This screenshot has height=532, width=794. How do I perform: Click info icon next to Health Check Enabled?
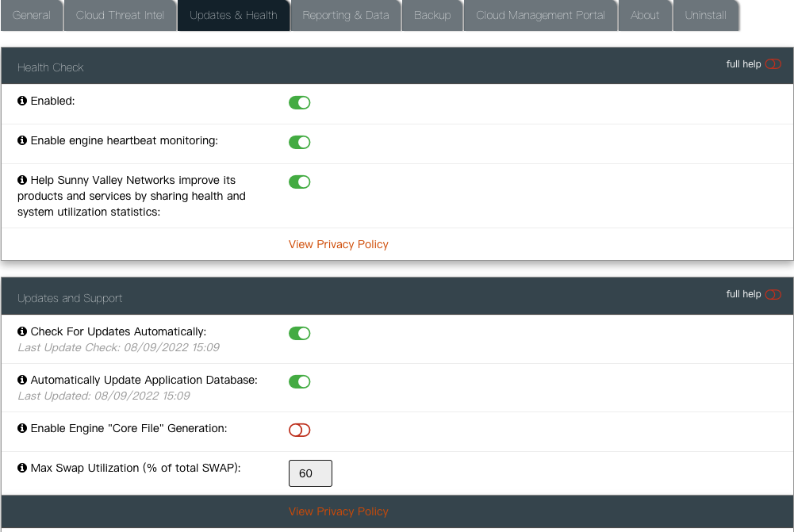[22, 101]
